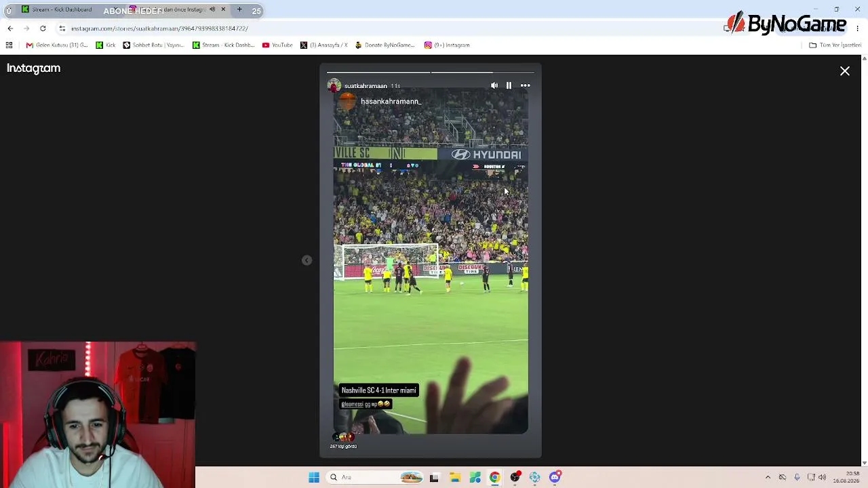Viewport: 868px width, 488px height.
Task: Open the YouTube bookmark
Action: [x=277, y=45]
